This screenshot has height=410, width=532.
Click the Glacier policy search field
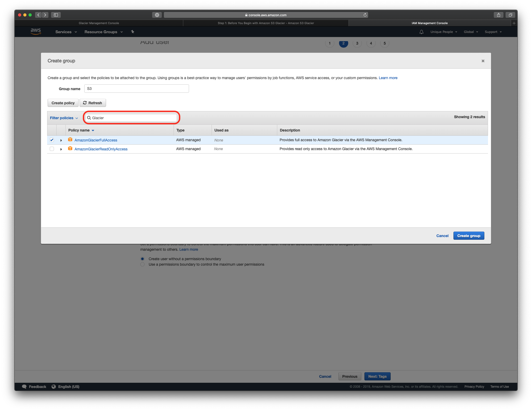pos(131,118)
